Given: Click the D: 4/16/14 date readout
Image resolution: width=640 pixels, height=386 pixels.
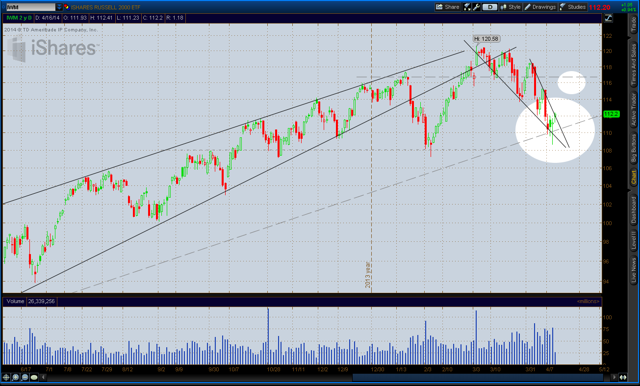Looking at the screenshot, I should [47, 18].
